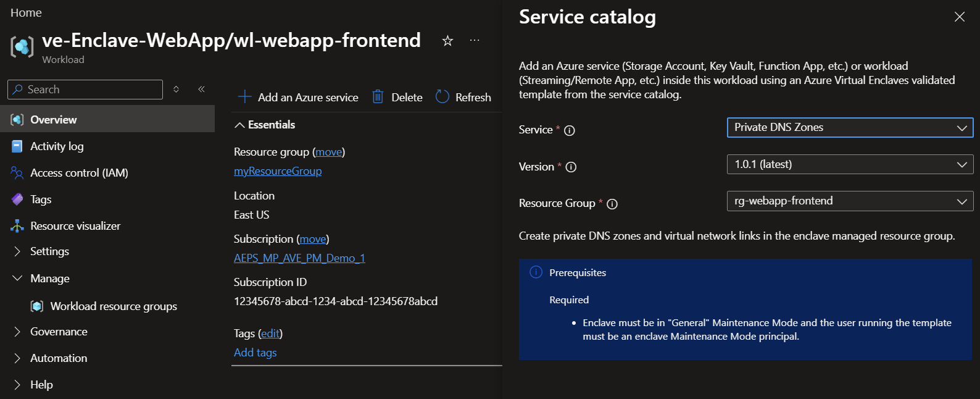Click the Service catalog heading
Image resolution: width=980 pixels, height=399 pixels.
(588, 17)
